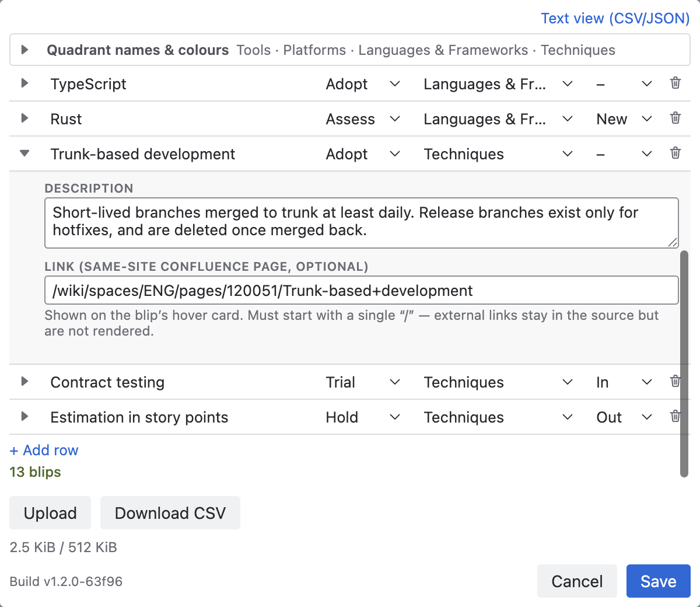Open Estimation movement dropdown showing Out
Image resolution: width=700 pixels, height=607 pixels.
coord(624,417)
